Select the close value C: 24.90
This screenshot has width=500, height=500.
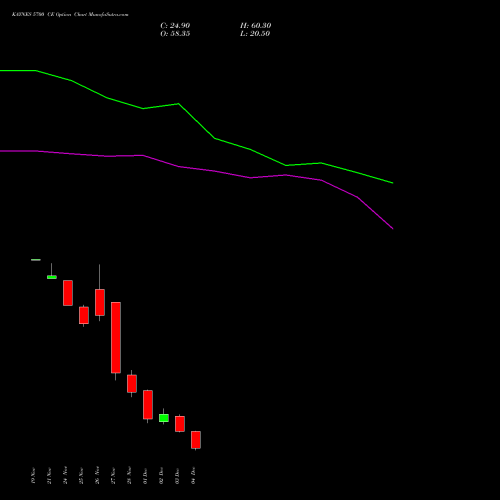coord(175,26)
